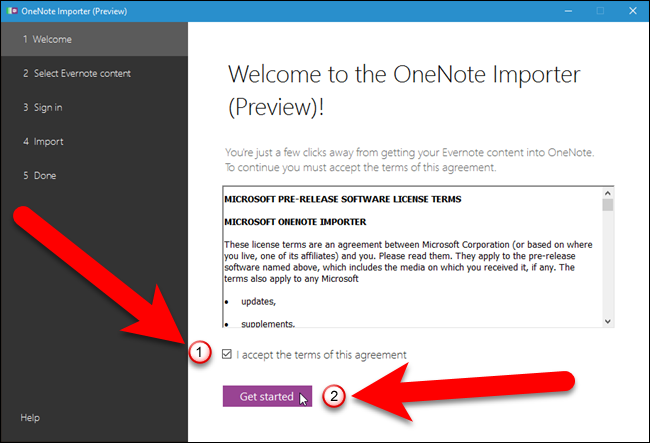
Task: Select the Welcome step in sidebar
Action: pos(94,39)
